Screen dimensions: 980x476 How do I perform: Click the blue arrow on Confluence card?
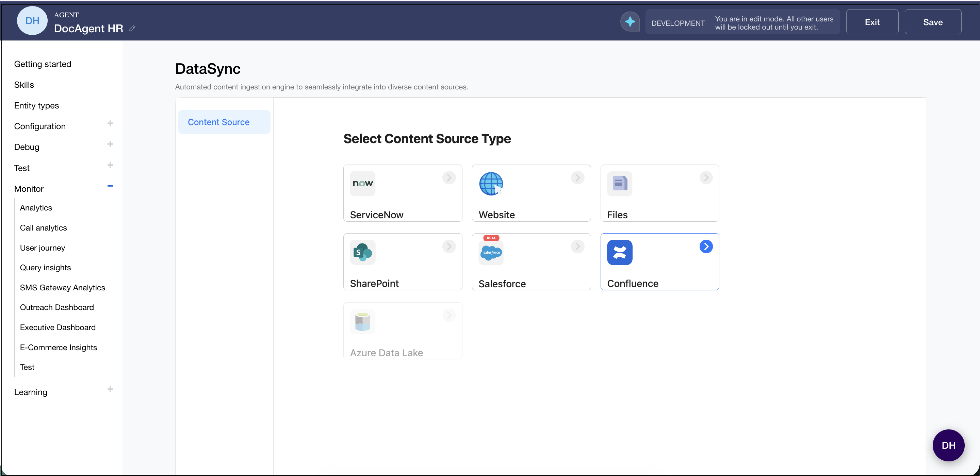(706, 247)
